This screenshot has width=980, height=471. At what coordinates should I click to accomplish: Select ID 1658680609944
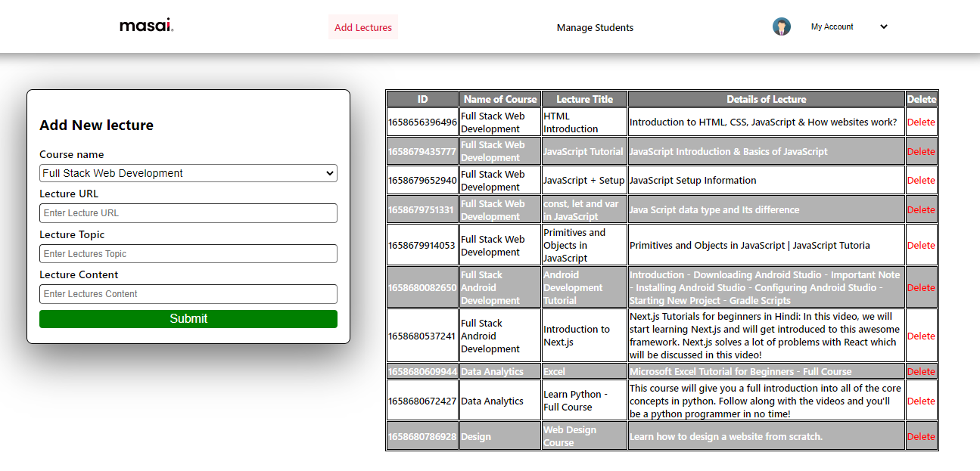[422, 372]
